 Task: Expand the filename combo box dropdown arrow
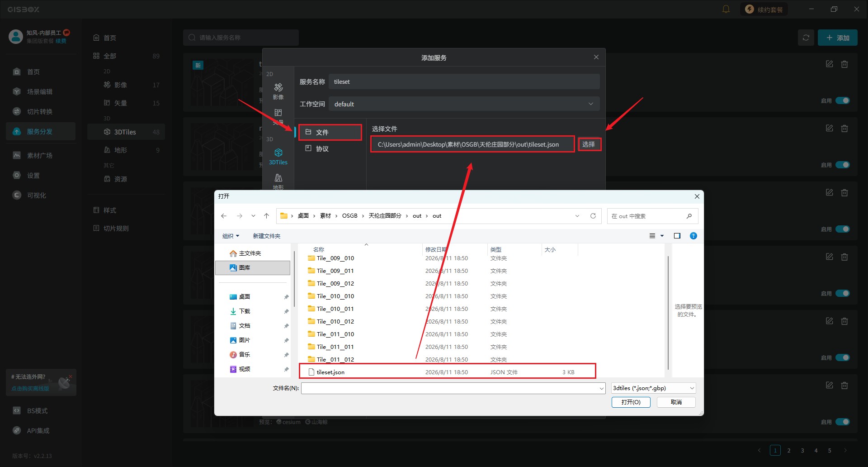[601, 388]
